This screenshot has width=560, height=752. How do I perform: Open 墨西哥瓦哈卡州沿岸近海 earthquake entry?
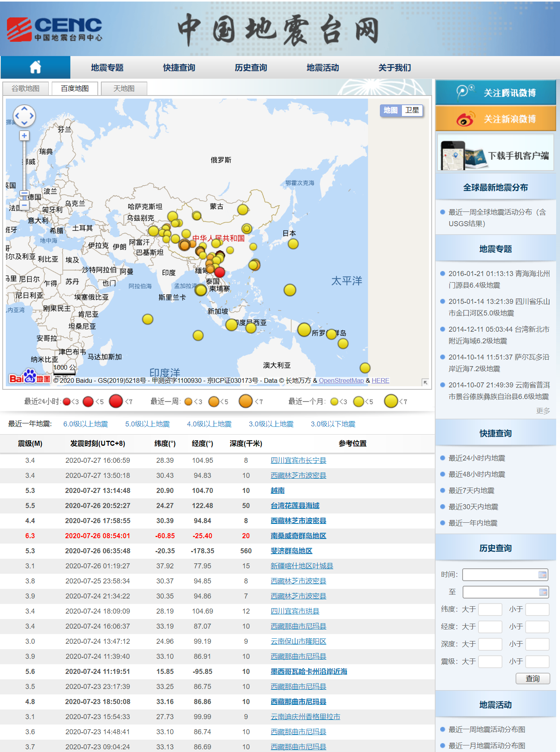tap(309, 672)
